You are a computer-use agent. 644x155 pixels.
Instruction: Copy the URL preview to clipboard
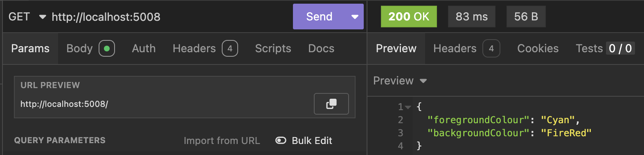[x=331, y=104]
